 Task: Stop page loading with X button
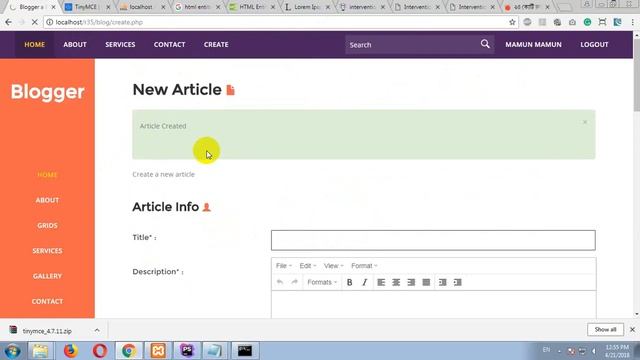[x=35, y=22]
